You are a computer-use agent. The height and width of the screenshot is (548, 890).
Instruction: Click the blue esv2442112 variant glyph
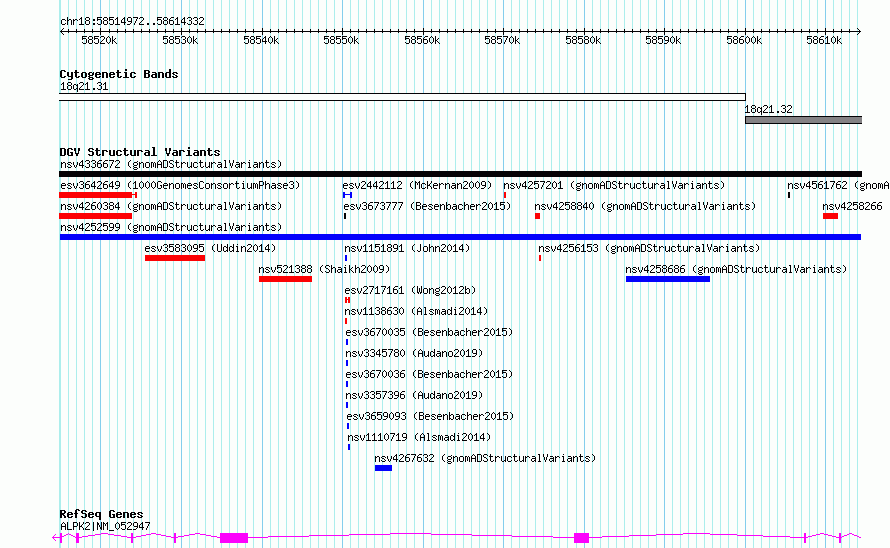click(x=347, y=195)
